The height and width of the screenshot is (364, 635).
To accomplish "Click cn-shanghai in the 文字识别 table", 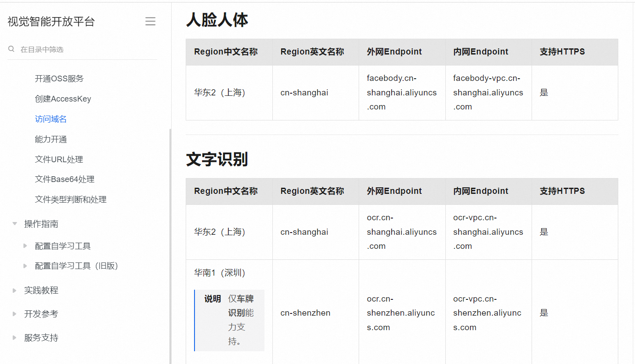I will click(x=304, y=232).
